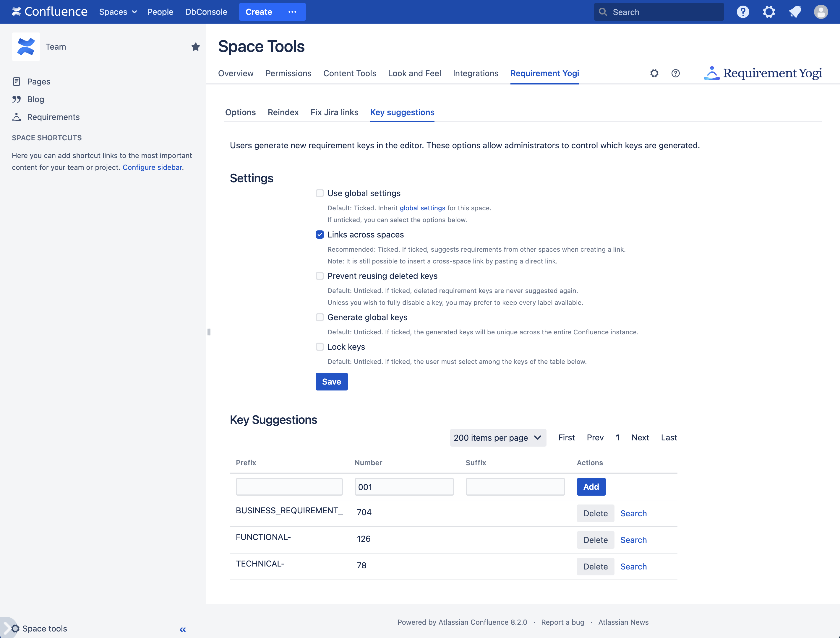The image size is (840, 638).
Task: Open the user profile avatar menu
Action: pos(820,12)
